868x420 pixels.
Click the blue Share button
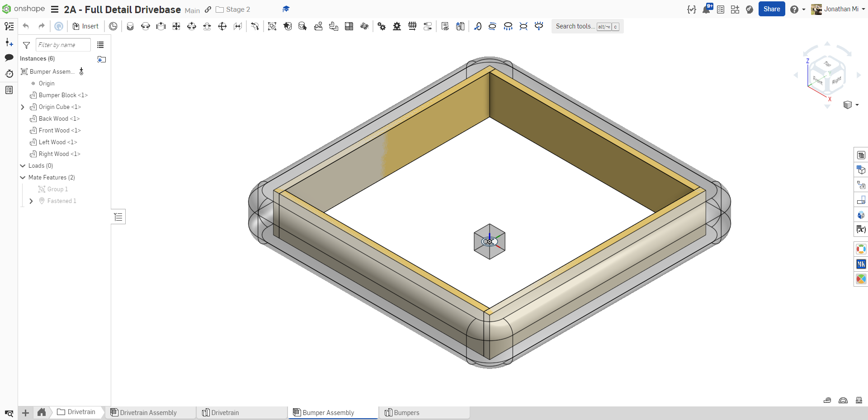point(771,9)
